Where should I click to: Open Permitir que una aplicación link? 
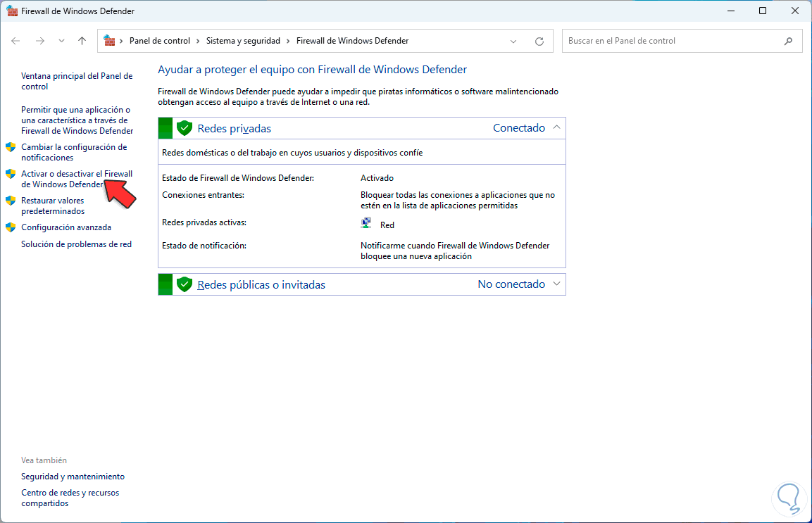(x=77, y=120)
